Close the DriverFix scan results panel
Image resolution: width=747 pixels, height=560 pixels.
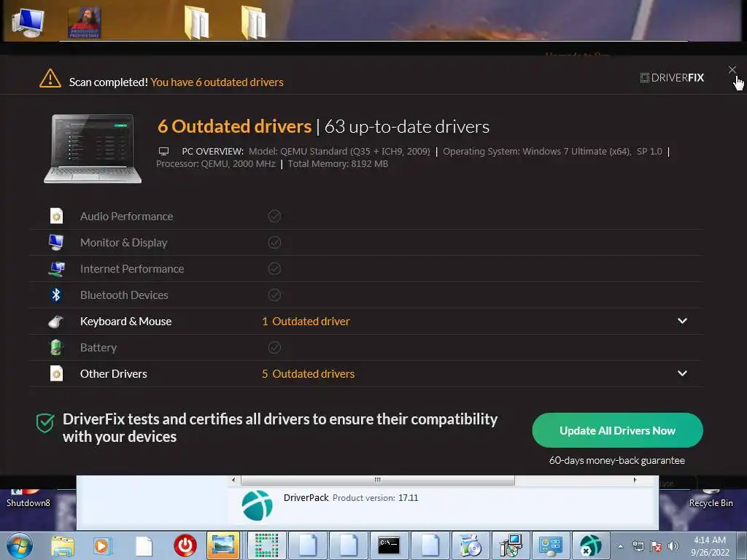pyautogui.click(x=732, y=70)
